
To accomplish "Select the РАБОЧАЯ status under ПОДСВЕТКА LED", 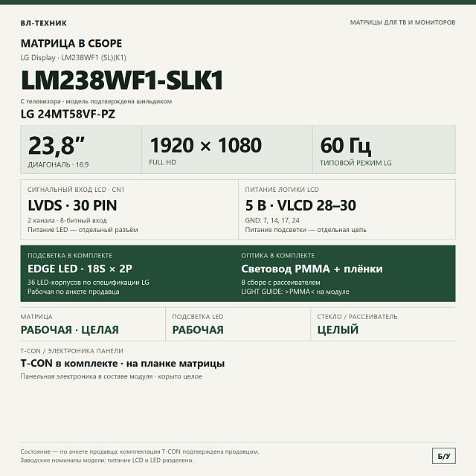I will tap(198, 330).
